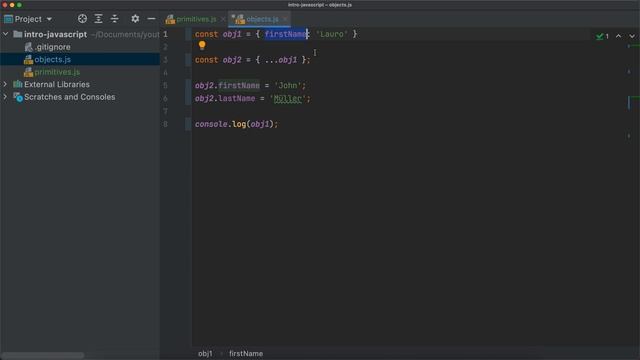Click line number 1 in gutter
Viewport: 640px width, 360px height.
click(x=165, y=34)
